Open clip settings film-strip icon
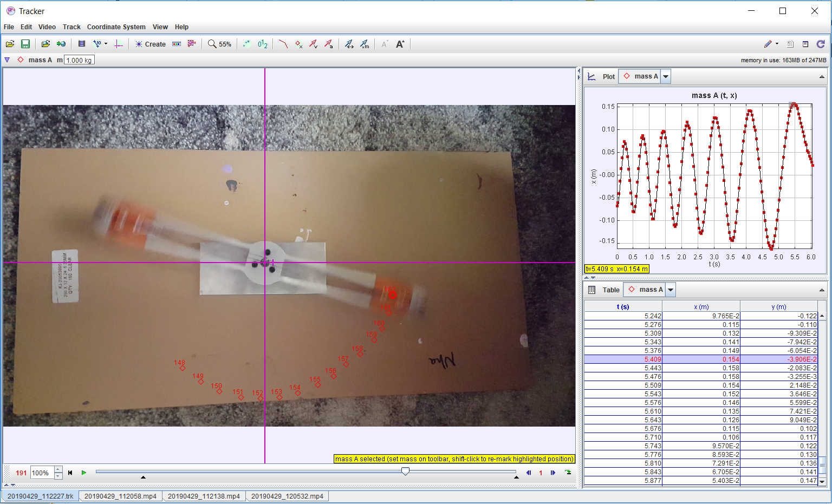 [x=82, y=44]
